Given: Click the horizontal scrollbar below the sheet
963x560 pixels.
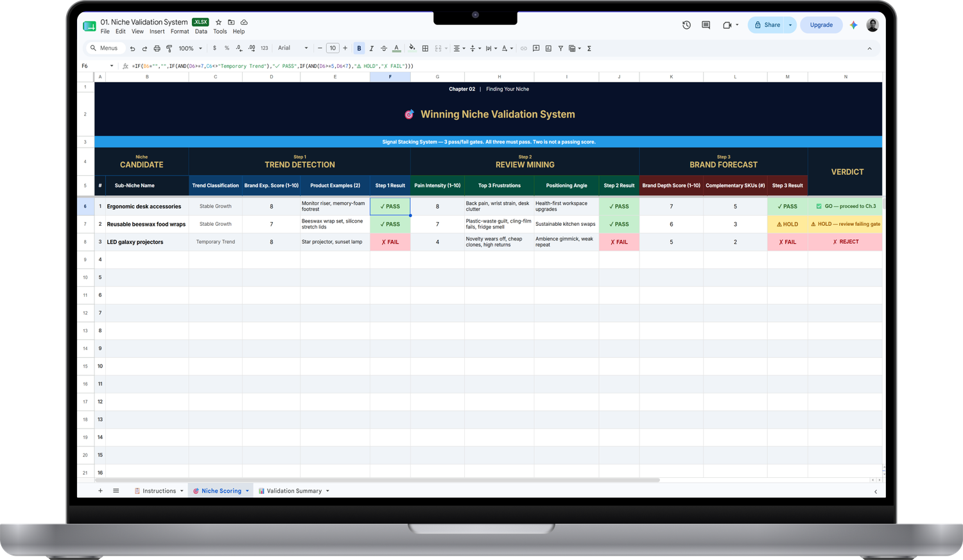Looking at the screenshot, I should click(377, 480).
